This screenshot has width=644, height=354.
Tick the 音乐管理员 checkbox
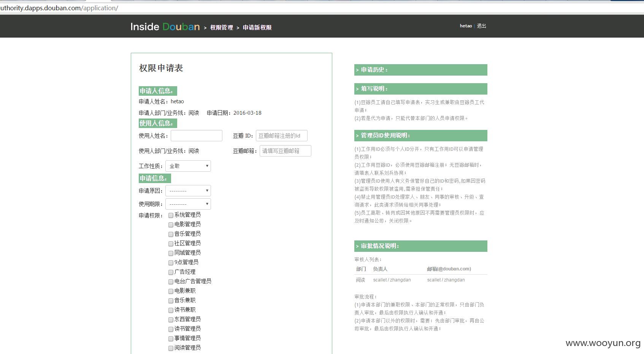[171, 234]
